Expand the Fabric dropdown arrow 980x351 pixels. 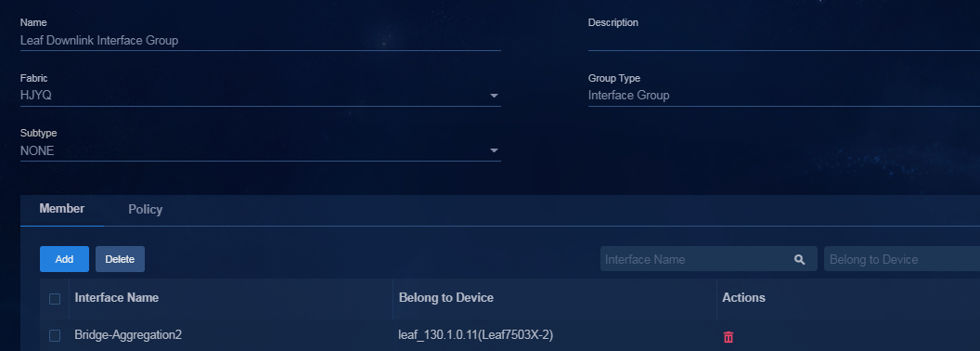point(494,96)
